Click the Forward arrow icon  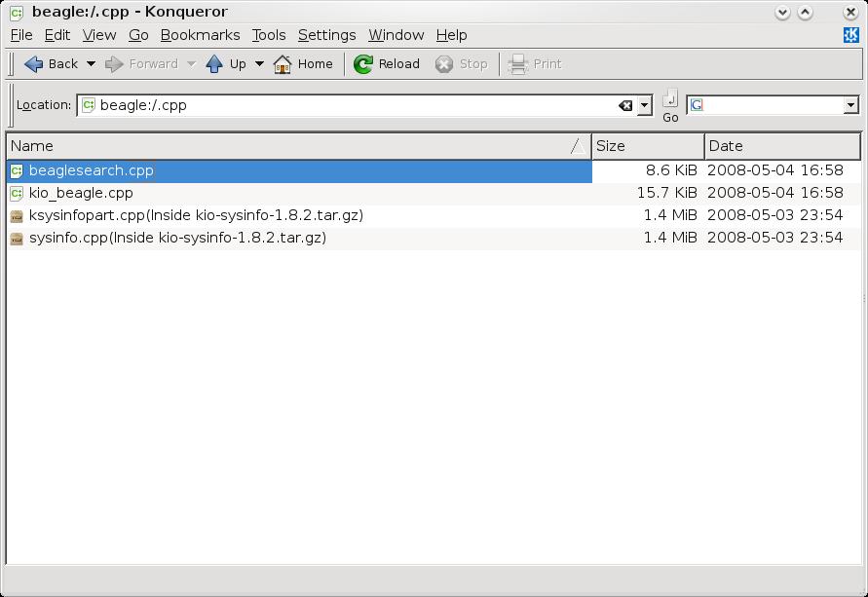(114, 64)
